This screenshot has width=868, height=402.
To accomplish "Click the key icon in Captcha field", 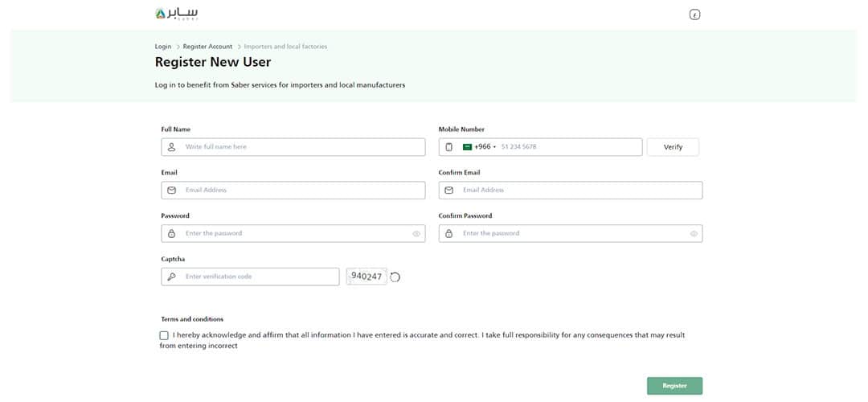I will [x=172, y=277].
